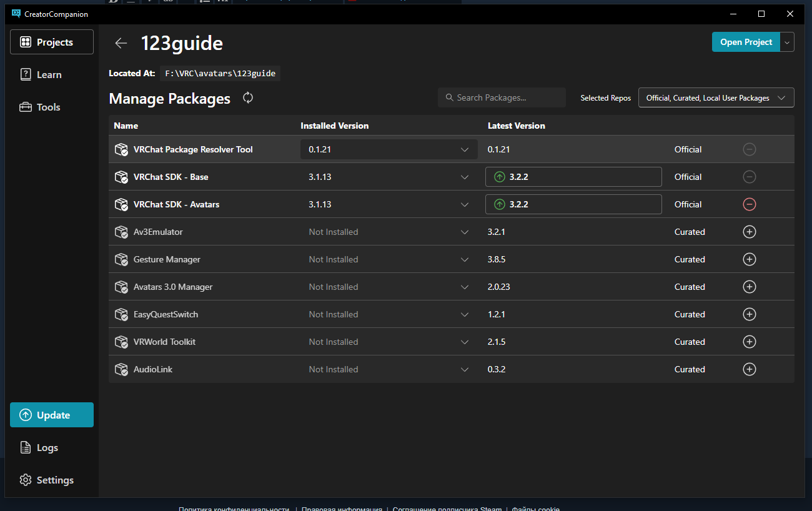Viewport: 812px width, 511px height.
Task: Add Avatars 3.0 Manager with plus icon
Action: [750, 287]
